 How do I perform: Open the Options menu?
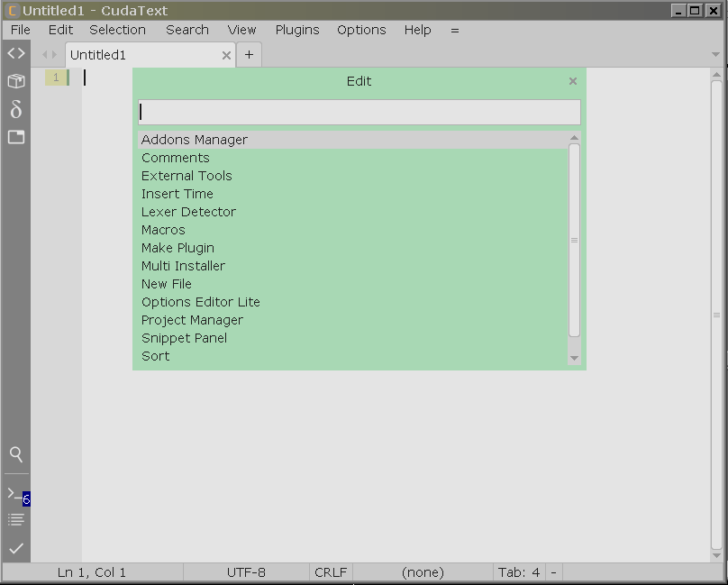pos(361,31)
